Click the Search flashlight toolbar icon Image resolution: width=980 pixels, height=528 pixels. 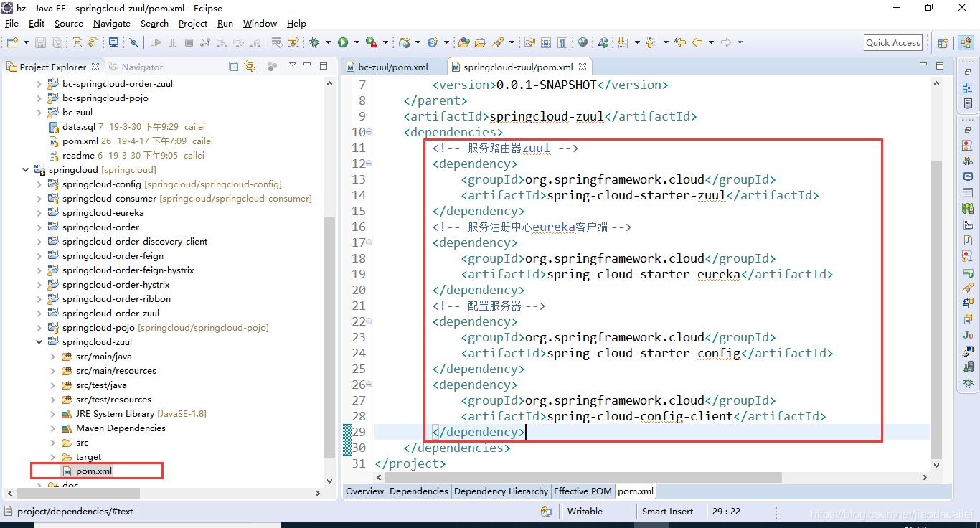(499, 43)
